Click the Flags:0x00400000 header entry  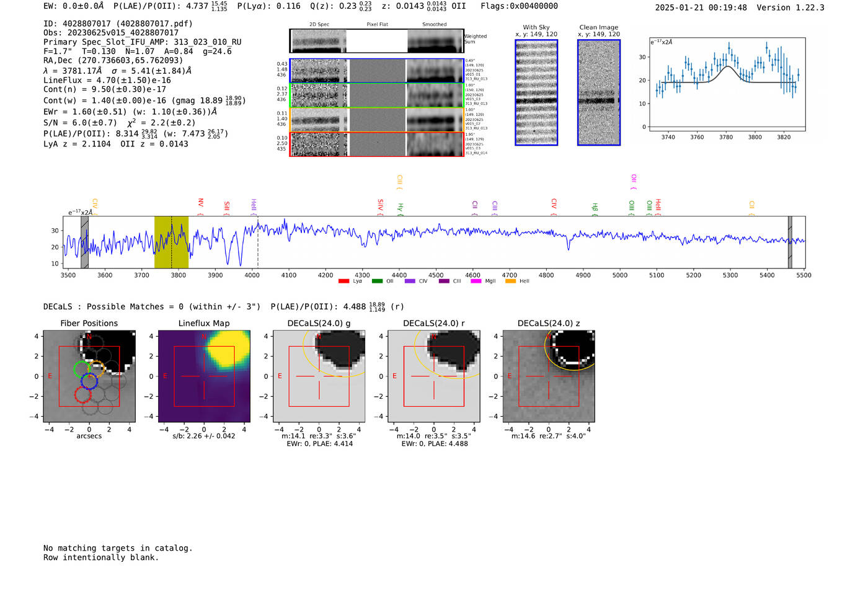[519, 6]
